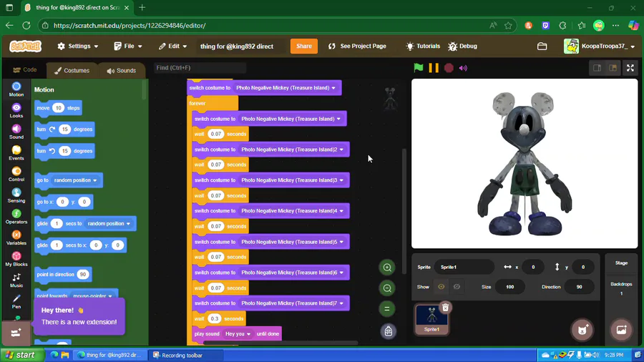Open the Choose a Backdrop button
Screen dimensions: 644x362
coord(621,330)
